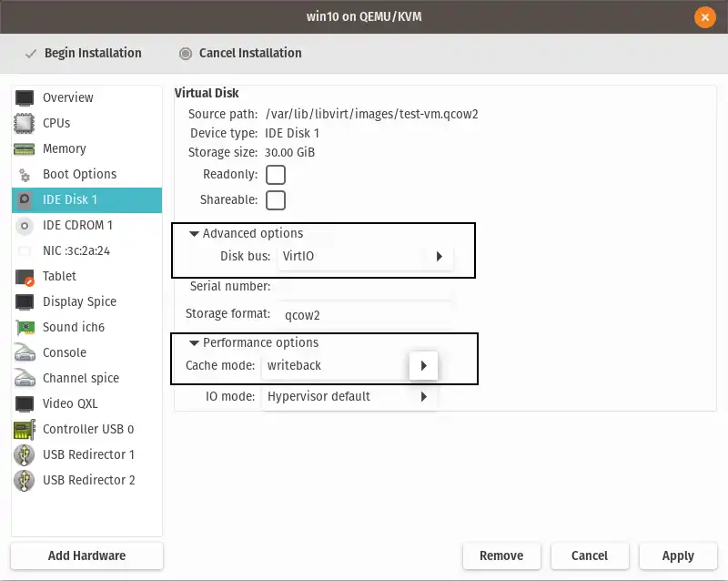
Task: Open the NIC :3c:2a:24 network device icon
Action: [24, 250]
